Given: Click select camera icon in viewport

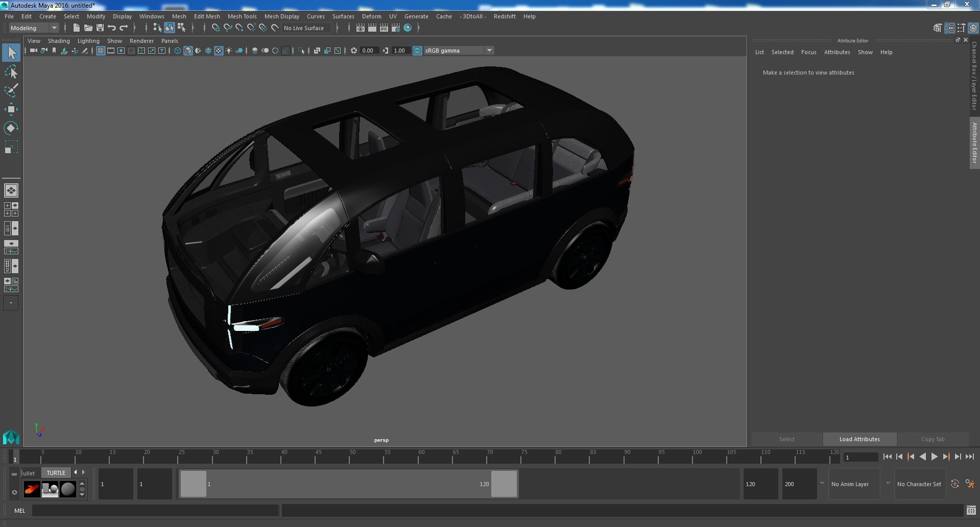Looking at the screenshot, I should point(33,51).
